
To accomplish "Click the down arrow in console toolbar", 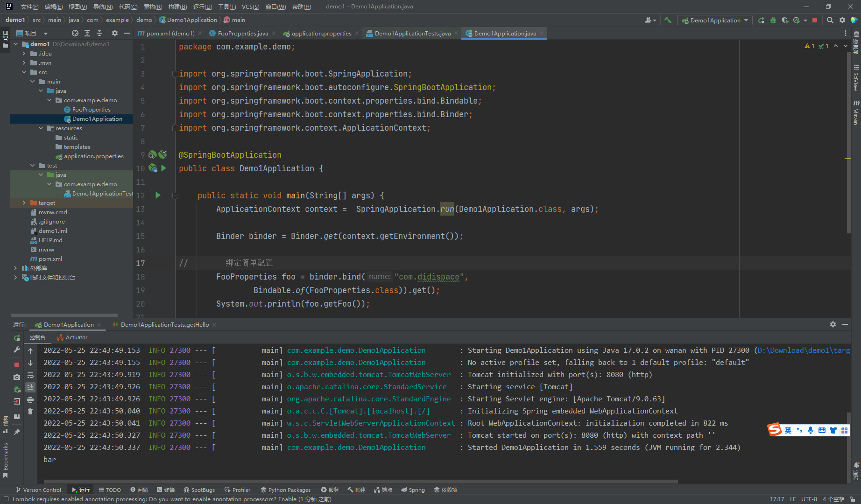I will click(x=30, y=363).
